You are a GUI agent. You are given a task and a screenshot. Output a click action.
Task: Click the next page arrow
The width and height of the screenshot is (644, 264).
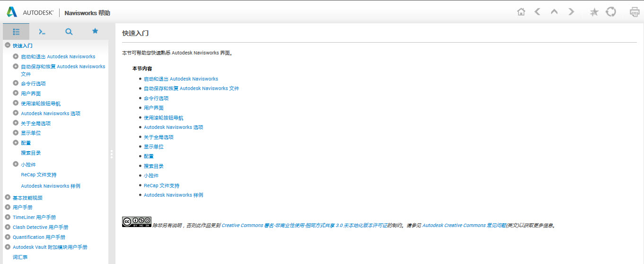(x=571, y=12)
